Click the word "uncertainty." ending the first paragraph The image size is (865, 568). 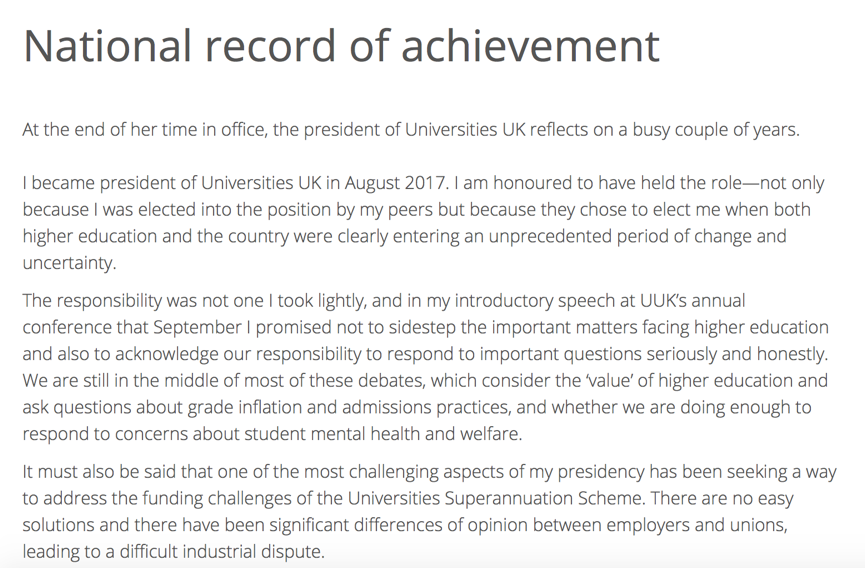click(x=70, y=263)
